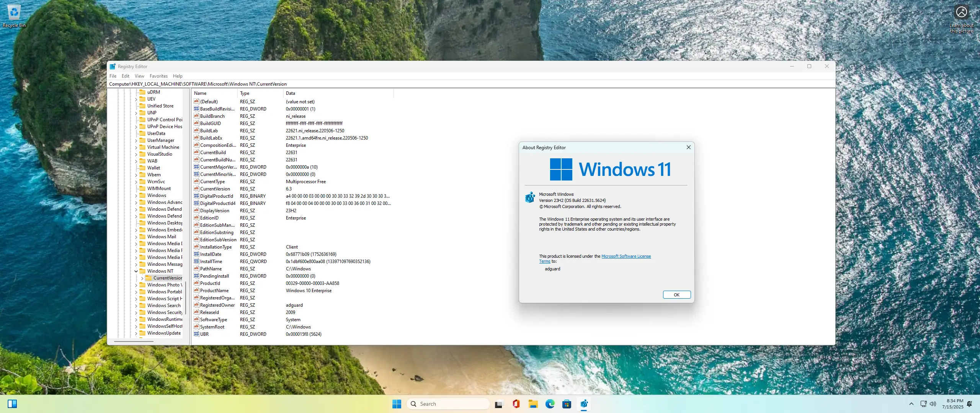980x413 pixels.
Task: Click the UBR DWORD value icon
Action: click(x=196, y=334)
